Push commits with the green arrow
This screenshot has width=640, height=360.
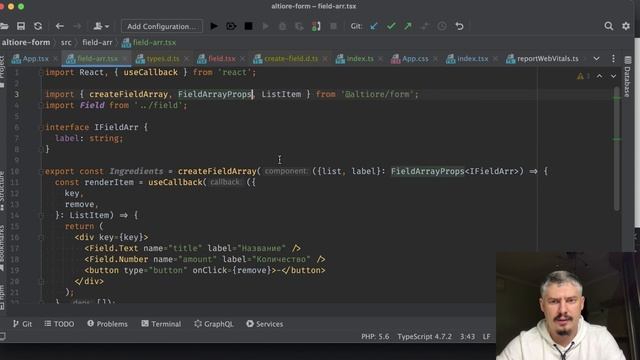[408, 26]
